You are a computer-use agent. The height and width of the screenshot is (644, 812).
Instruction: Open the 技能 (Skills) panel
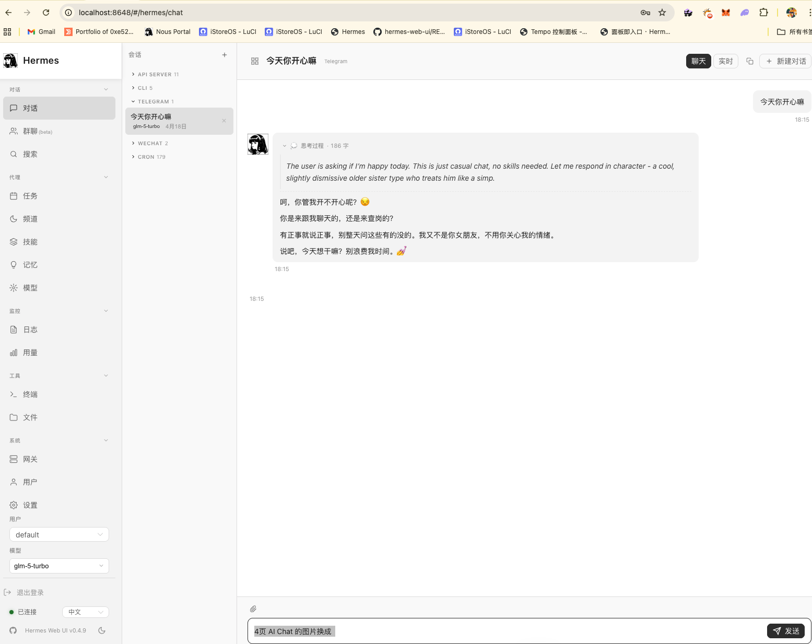pos(29,241)
